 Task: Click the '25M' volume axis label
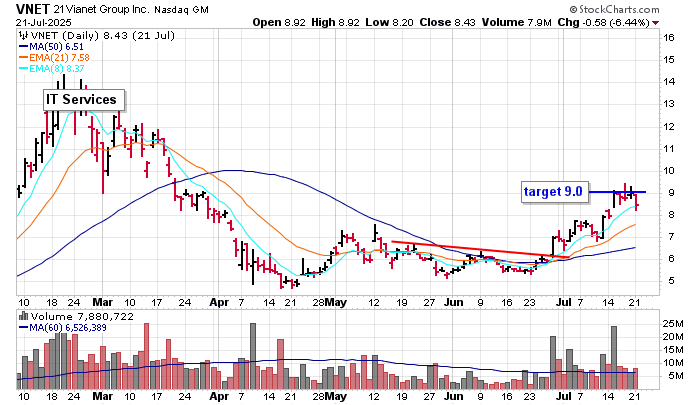point(673,323)
